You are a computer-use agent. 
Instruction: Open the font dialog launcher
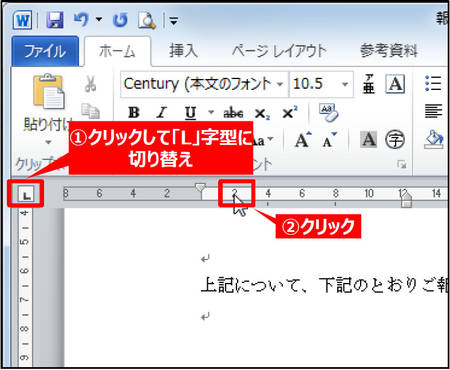click(x=402, y=165)
